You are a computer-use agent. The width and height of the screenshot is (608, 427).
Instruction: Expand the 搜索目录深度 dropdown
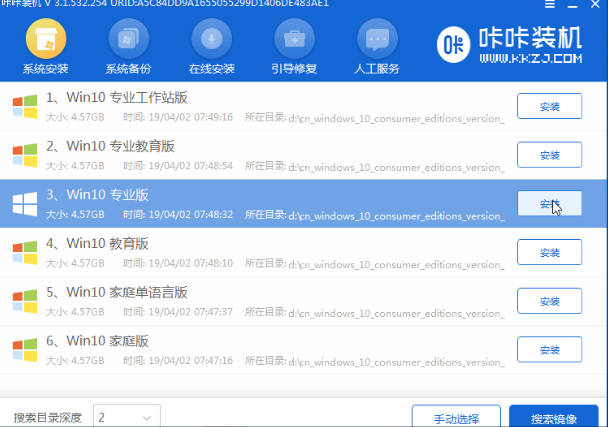(x=126, y=416)
